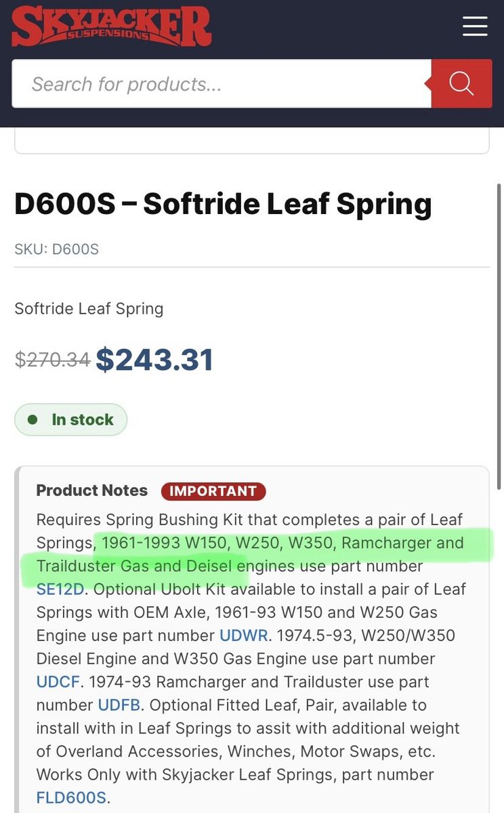The width and height of the screenshot is (504, 813).
Task: Follow the UDCF part number link
Action: coord(58,682)
